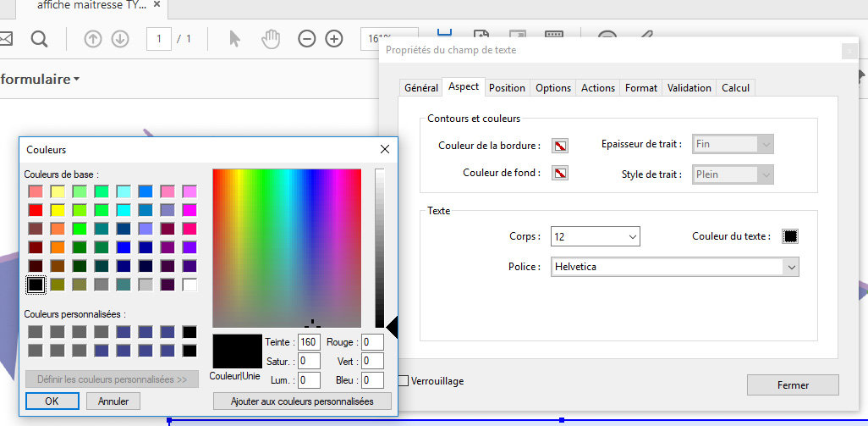Viewport: 868px width, 426px height.
Task: Zoom in with plus icon
Action: tap(334, 39)
